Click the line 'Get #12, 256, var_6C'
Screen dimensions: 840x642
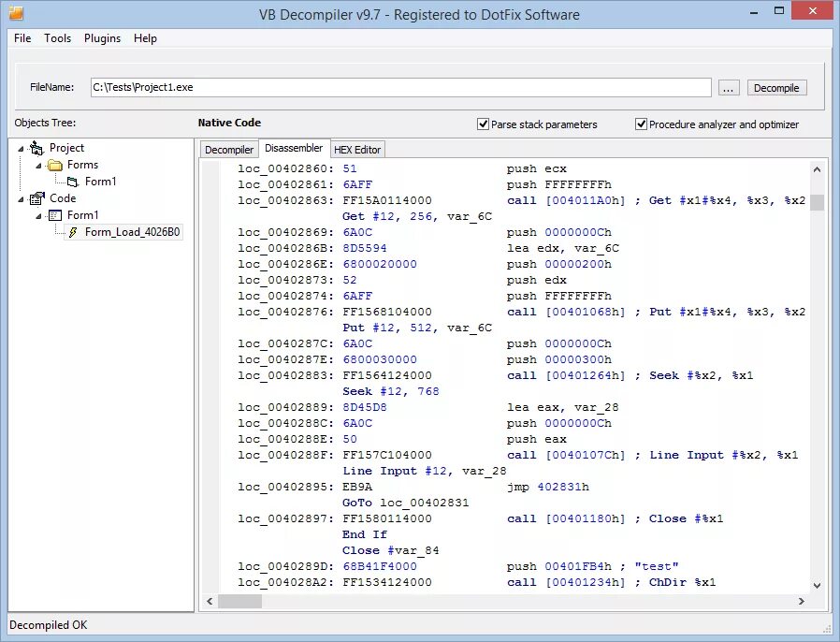coord(417,216)
